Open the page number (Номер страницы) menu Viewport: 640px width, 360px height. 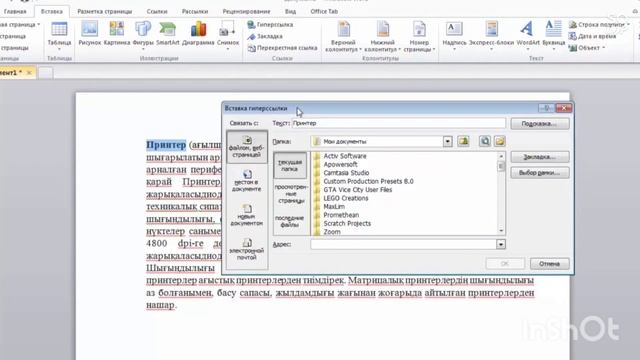pyautogui.click(x=419, y=37)
